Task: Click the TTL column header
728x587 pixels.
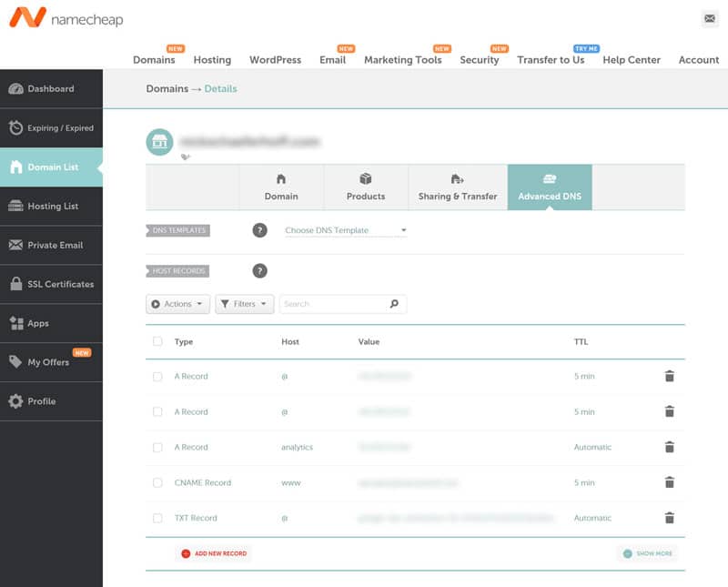Action: coord(581,342)
